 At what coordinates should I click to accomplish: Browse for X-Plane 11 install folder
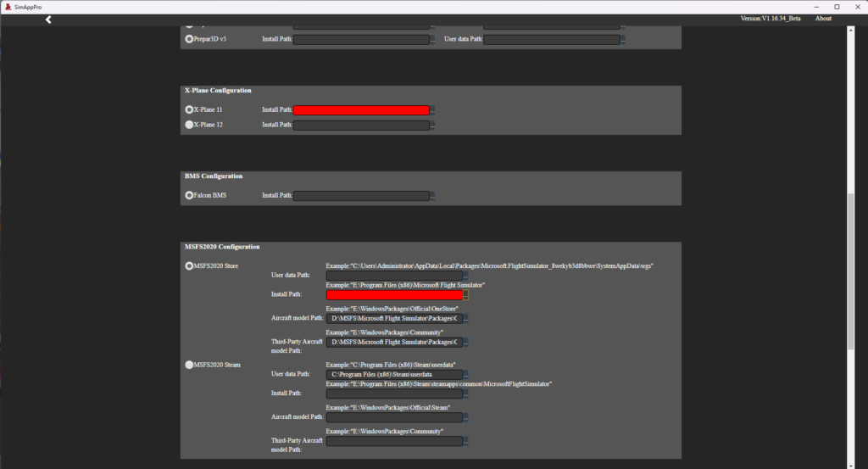[x=432, y=111]
